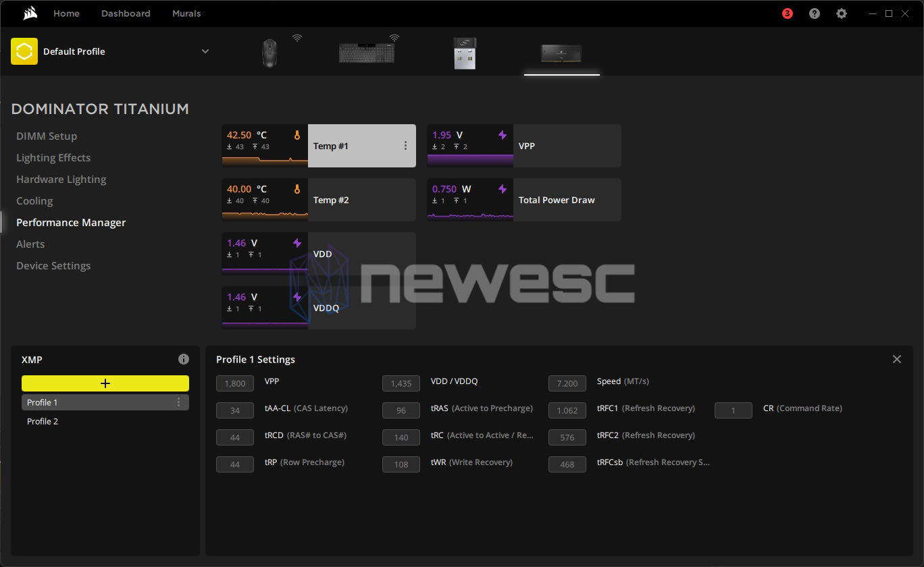Open Device Settings section
Viewport: 924px width, 567px height.
[x=53, y=266]
